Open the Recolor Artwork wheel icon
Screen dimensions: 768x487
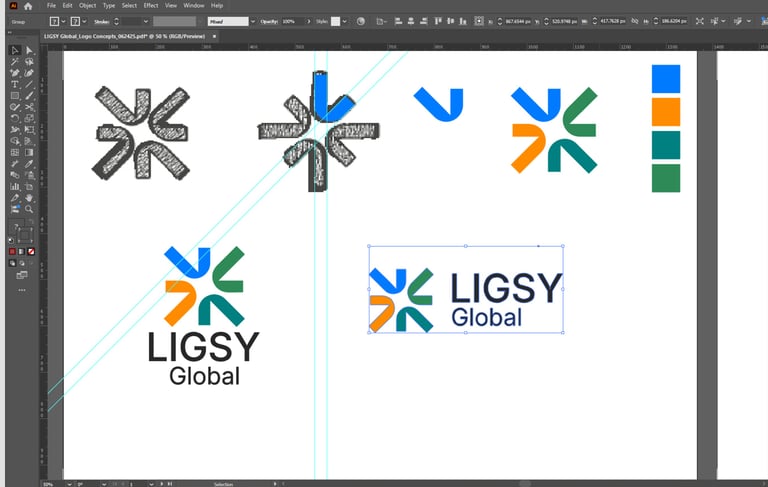360,22
